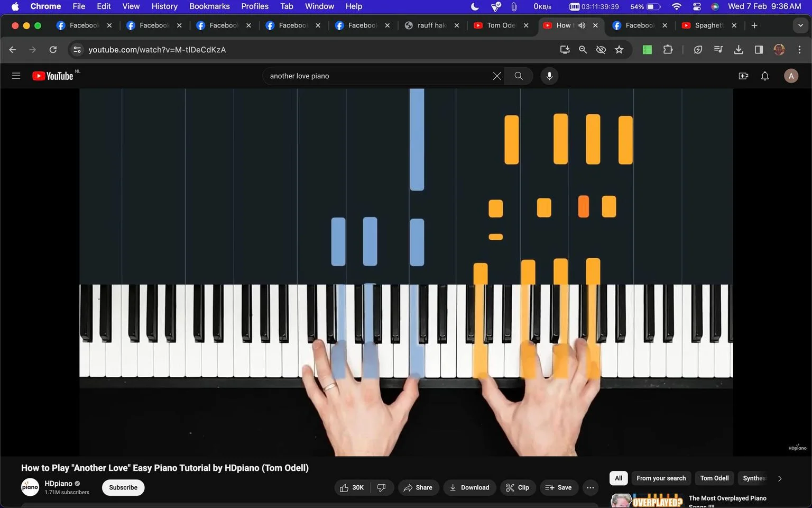
Task: Open the media controls playlist icon
Action: (x=718, y=49)
